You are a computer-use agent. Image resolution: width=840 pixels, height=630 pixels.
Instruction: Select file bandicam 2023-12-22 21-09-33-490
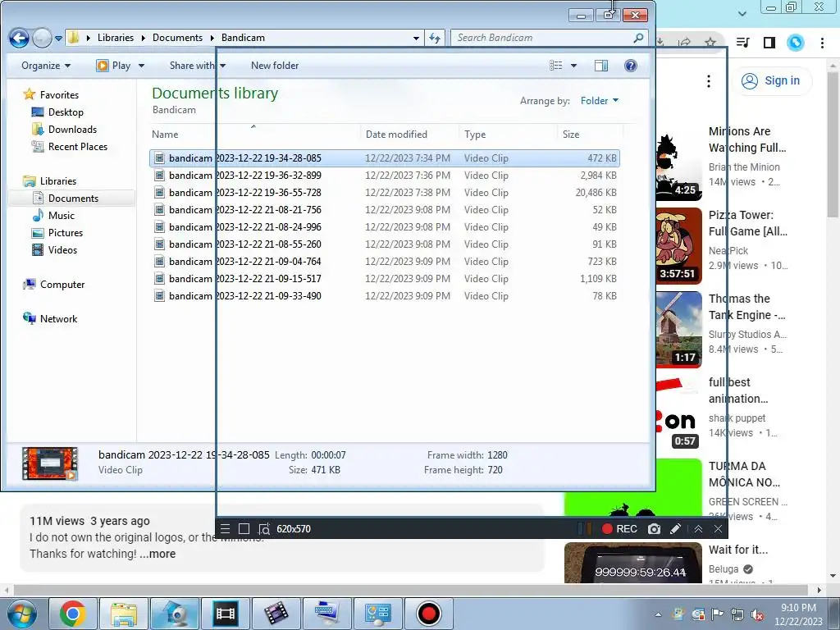pyautogui.click(x=384, y=295)
